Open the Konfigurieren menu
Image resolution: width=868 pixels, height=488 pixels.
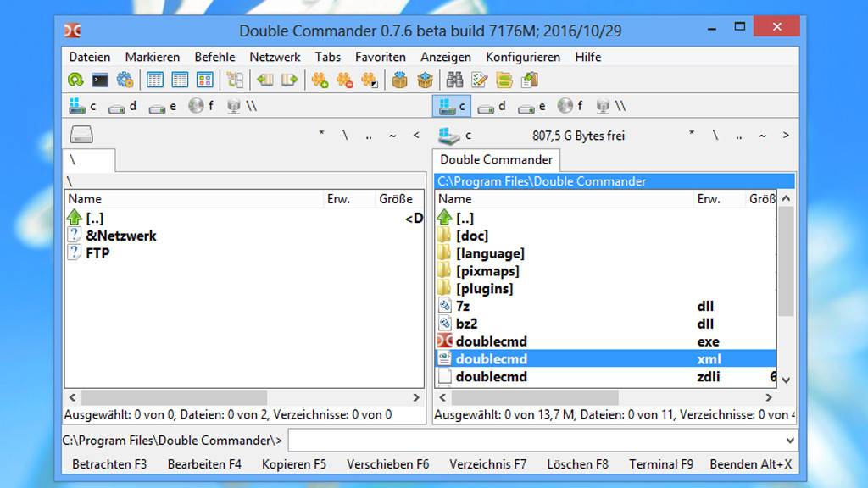tap(523, 57)
